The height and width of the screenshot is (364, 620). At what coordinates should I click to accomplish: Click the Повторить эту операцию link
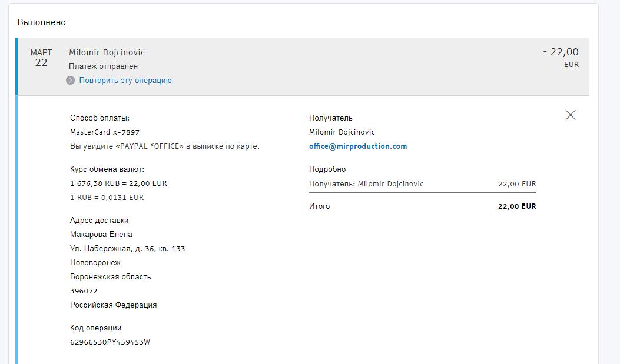point(125,81)
